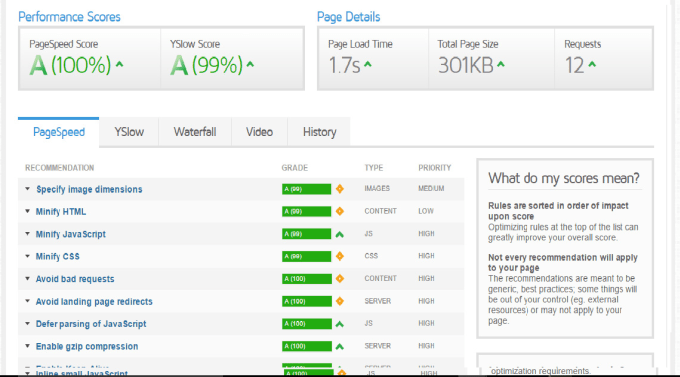The image size is (680, 377).
Task: Open the Defer parsing of JavaScript link
Action: pyautogui.click(x=91, y=324)
